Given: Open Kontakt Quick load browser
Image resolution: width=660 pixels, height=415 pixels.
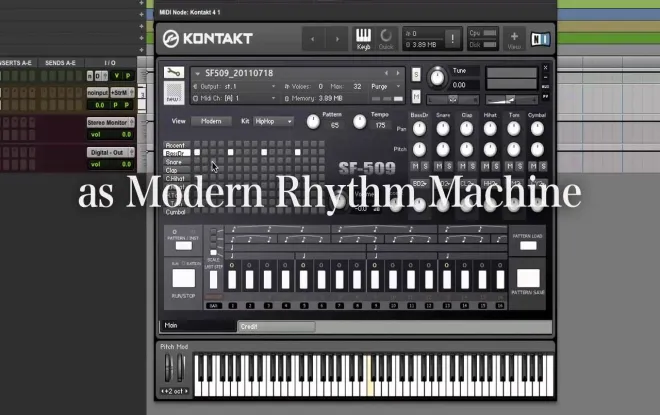Looking at the screenshot, I should click(386, 39).
